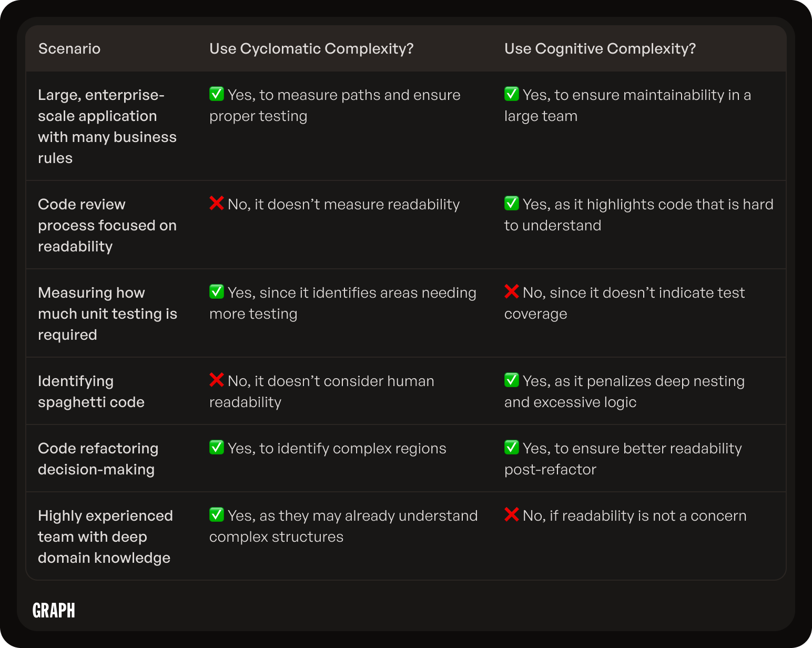Click text 'and excessive logic' in spaghetti row

coord(571,402)
